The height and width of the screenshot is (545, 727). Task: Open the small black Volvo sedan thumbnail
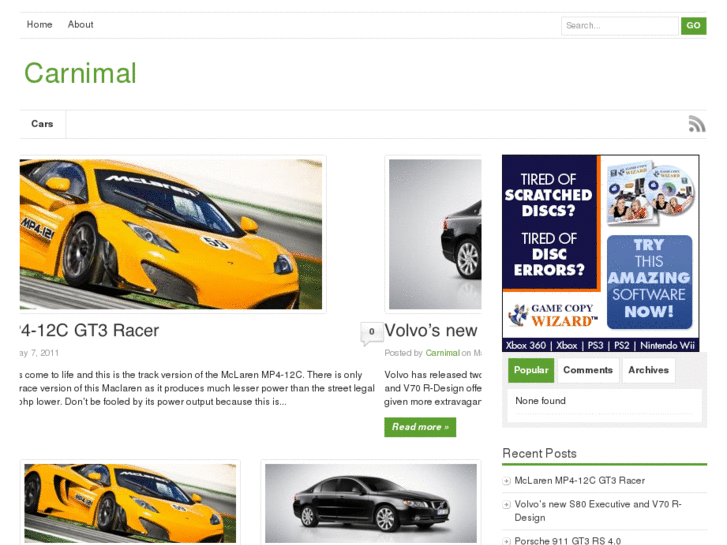coord(371,503)
